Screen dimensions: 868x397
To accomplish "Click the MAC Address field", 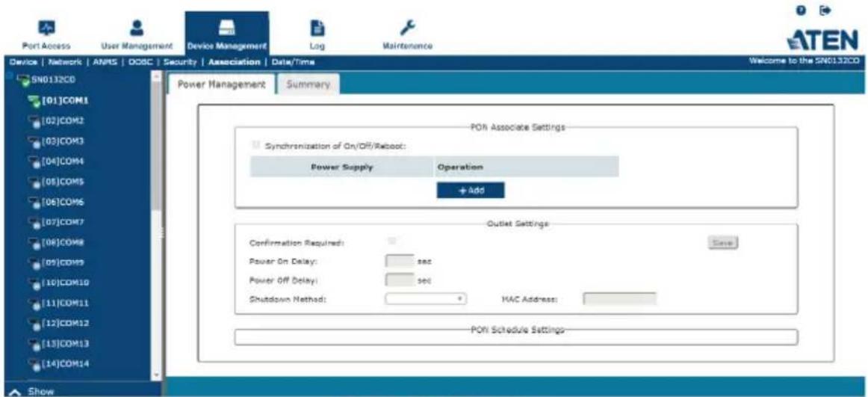I will tap(619, 299).
